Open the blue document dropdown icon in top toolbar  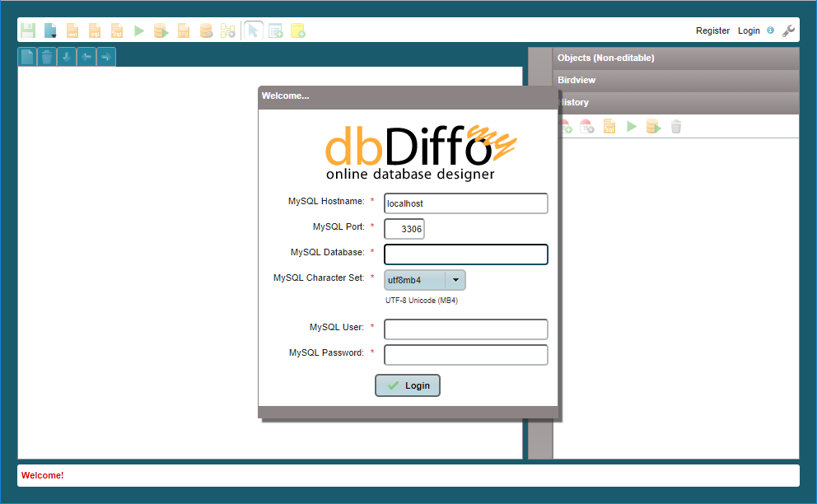[50, 30]
